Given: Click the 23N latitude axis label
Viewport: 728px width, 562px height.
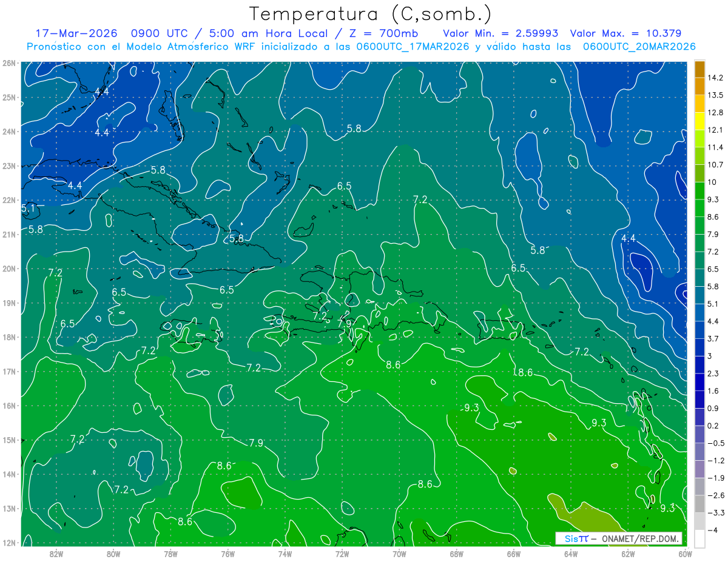Looking at the screenshot, I should (8, 166).
